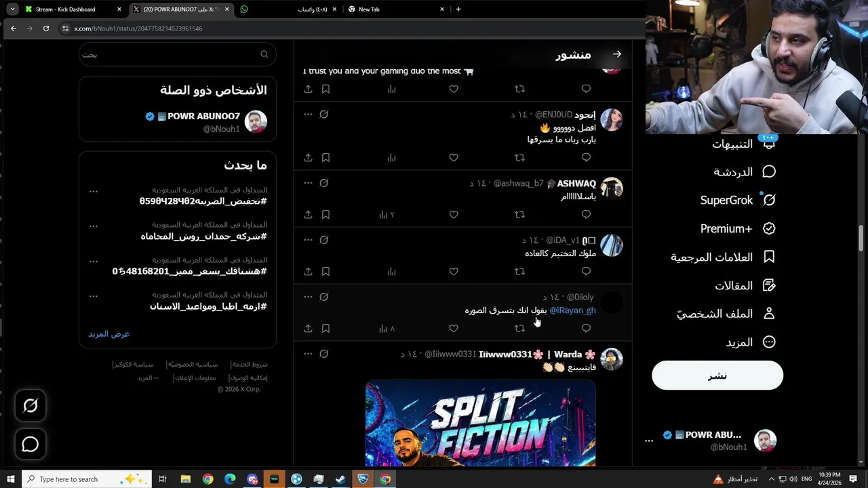Open options for trend ازمه_اطبا_ومواعيد_الاسنان
This screenshot has height=488, width=868.
(x=94, y=296)
